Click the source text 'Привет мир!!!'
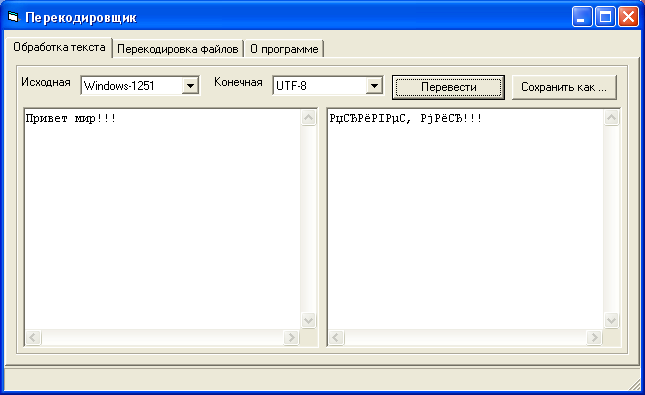This screenshot has width=645, height=395. click(71, 118)
